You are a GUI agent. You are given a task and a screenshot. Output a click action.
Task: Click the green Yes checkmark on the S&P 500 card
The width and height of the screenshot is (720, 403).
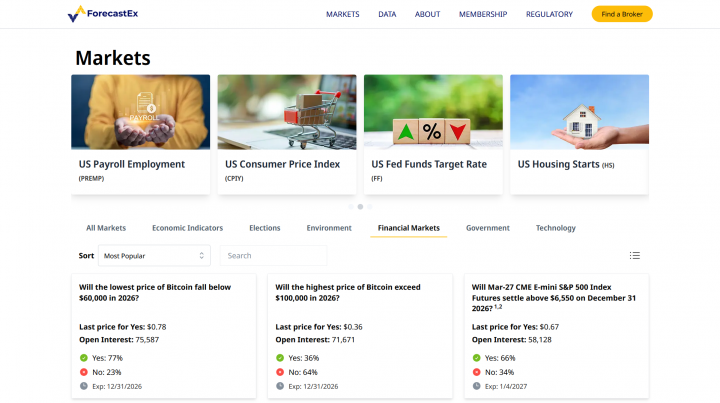(x=477, y=357)
